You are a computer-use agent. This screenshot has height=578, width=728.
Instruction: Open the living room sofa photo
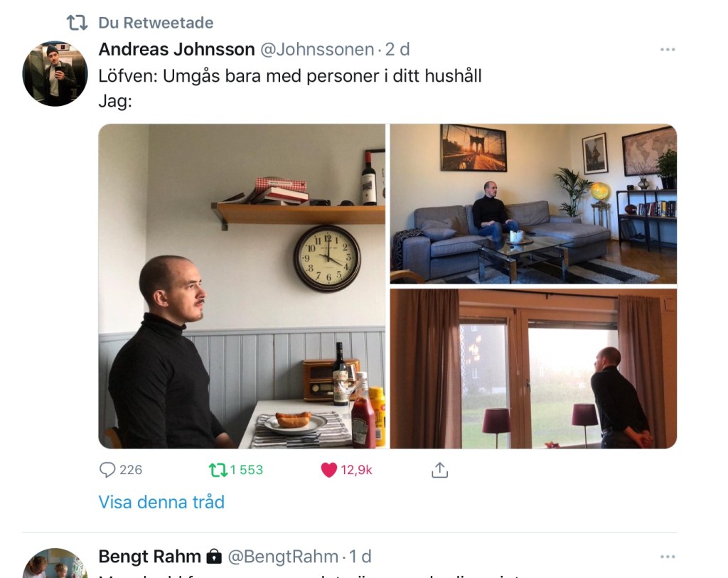tap(533, 204)
